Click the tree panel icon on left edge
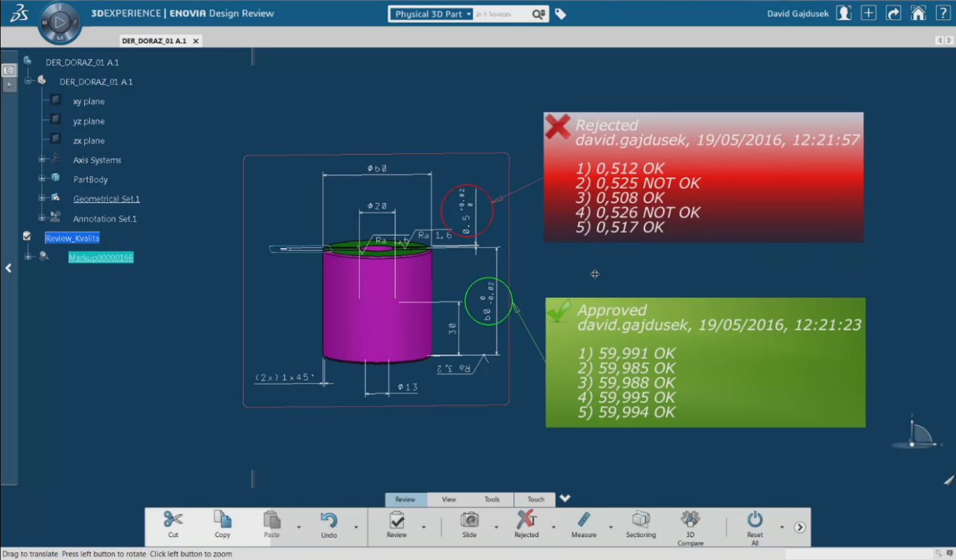This screenshot has width=956, height=560. click(9, 71)
